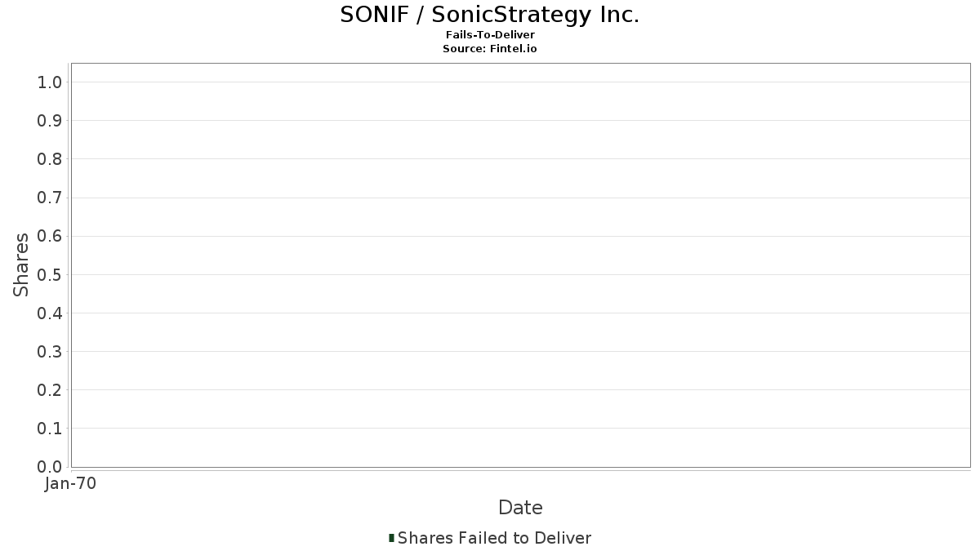Click the 1.0 y-axis tick label
Image resolution: width=980 pixels, height=551 pixels.
[x=50, y=82]
